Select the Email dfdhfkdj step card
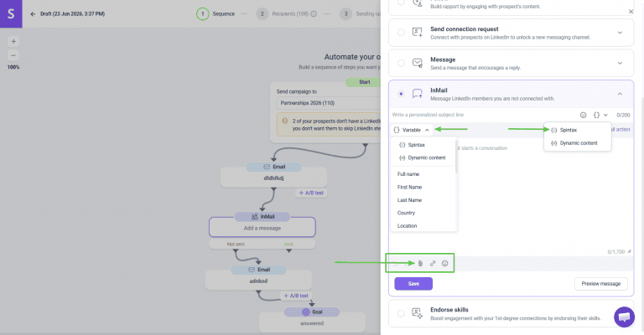The height and width of the screenshot is (335, 644). [273, 178]
